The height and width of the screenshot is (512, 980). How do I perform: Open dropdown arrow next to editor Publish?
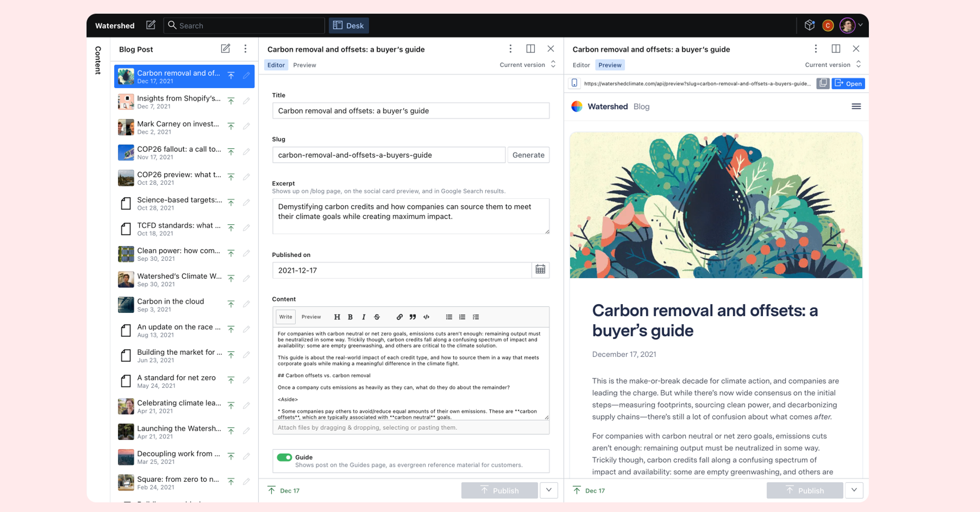tap(548, 490)
